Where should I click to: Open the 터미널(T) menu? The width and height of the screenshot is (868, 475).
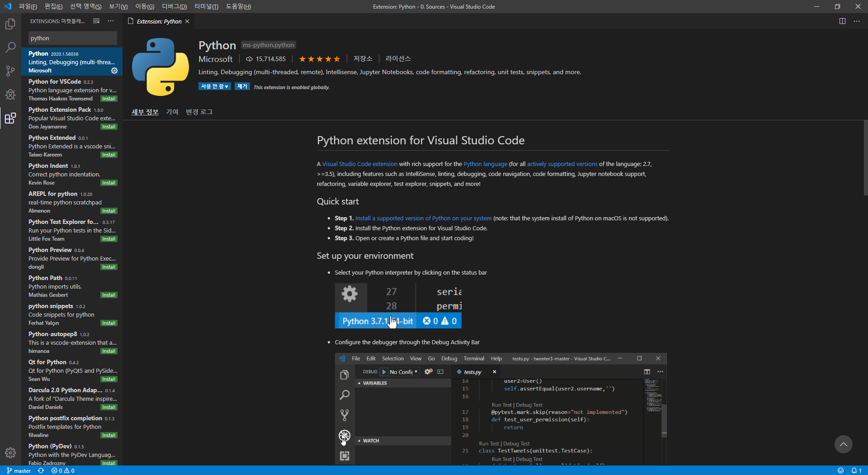click(207, 6)
